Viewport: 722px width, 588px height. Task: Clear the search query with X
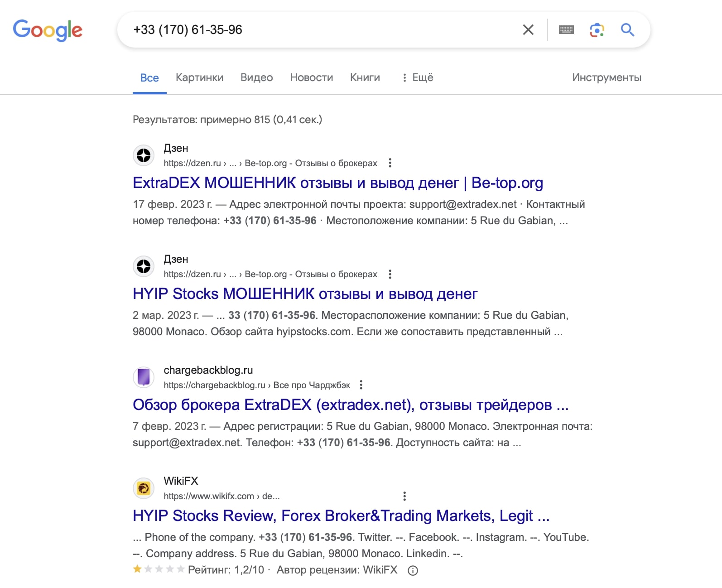tap(528, 30)
